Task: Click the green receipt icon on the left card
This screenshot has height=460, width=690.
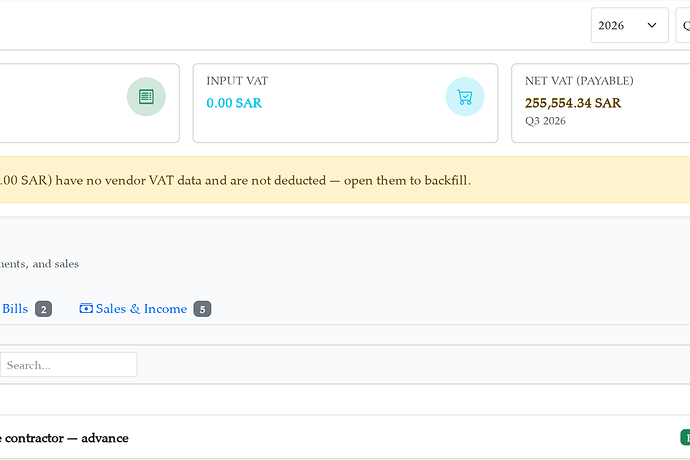Action: pyautogui.click(x=146, y=97)
